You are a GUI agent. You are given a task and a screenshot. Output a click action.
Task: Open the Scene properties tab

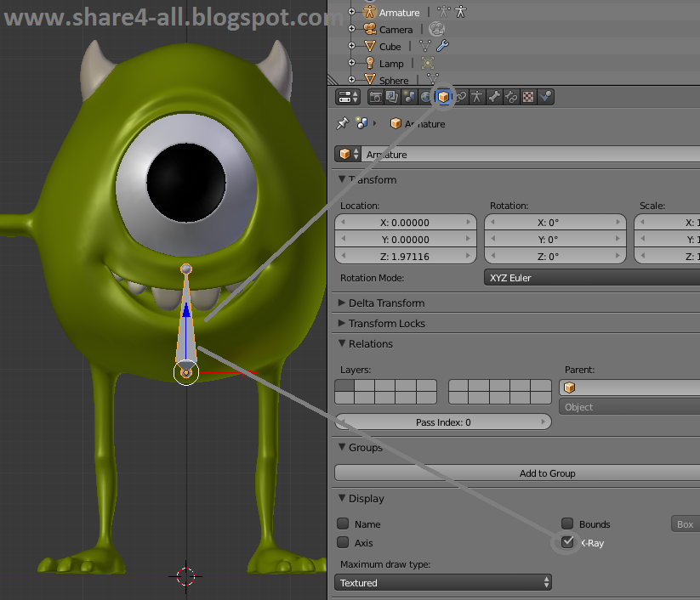(x=409, y=96)
